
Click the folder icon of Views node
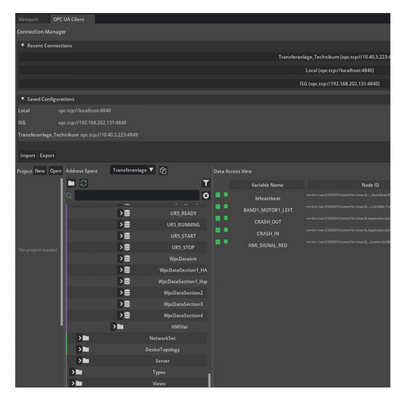coord(79,383)
